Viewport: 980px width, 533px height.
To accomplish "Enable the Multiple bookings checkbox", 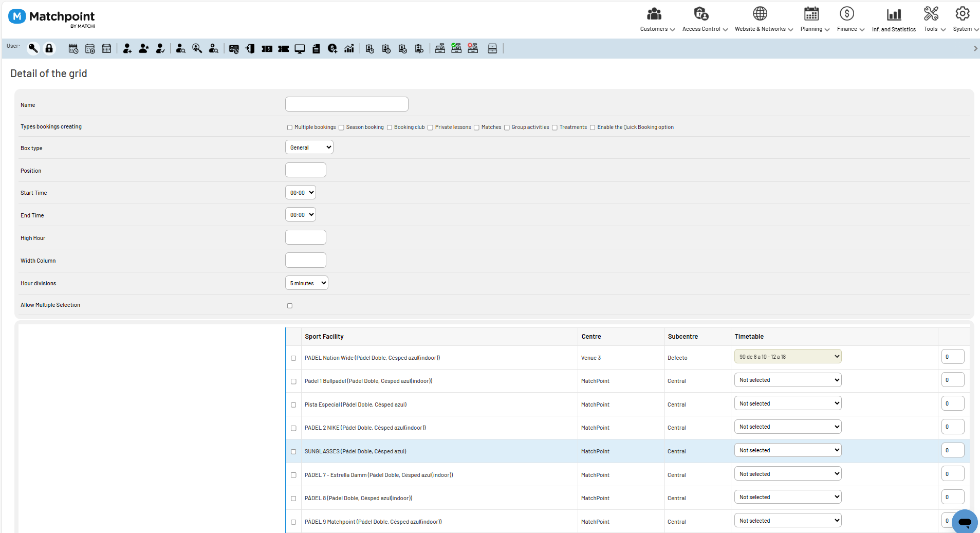I will coord(290,127).
